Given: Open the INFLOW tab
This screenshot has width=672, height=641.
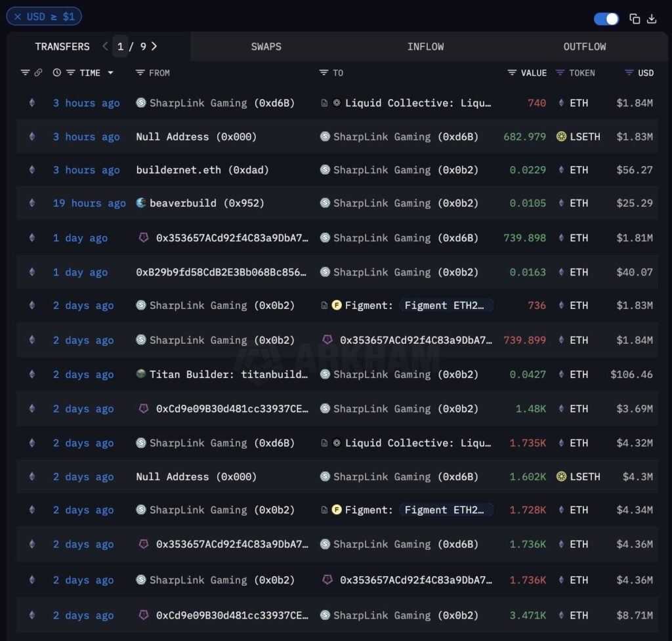Looking at the screenshot, I should pos(425,47).
